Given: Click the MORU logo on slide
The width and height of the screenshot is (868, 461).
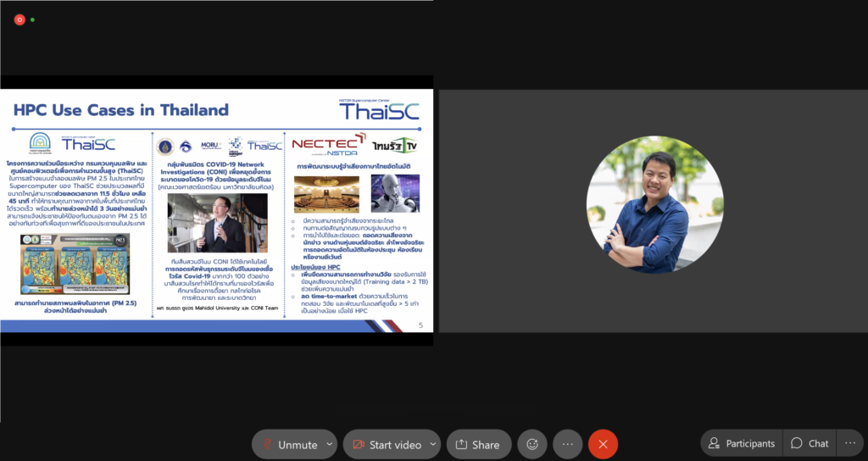Looking at the screenshot, I should click(x=210, y=146).
